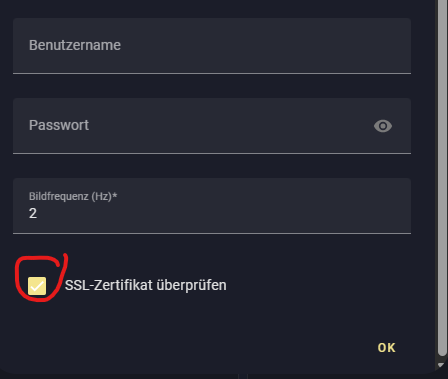Select the Bildfrequenz (Hz) field

pos(212,206)
